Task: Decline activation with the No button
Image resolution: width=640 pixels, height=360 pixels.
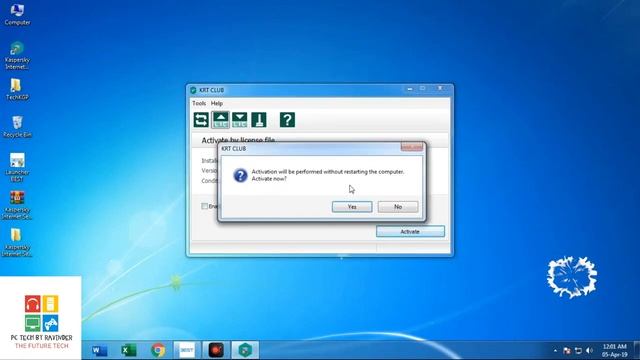Action: (x=398, y=207)
